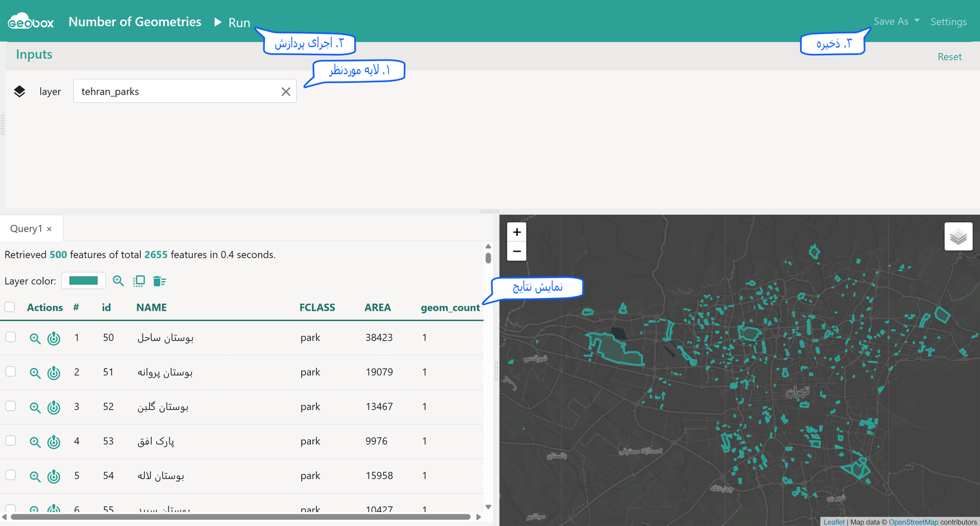Zoom to all results icon beside layer color
Screen dimensions: 980x526
118,281
